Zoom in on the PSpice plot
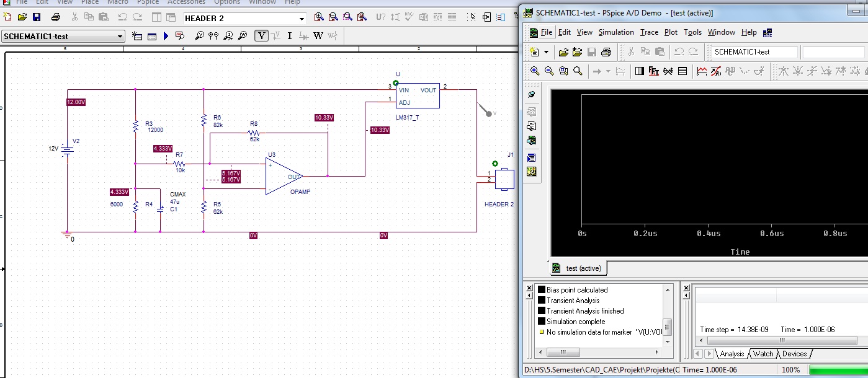 pos(535,71)
